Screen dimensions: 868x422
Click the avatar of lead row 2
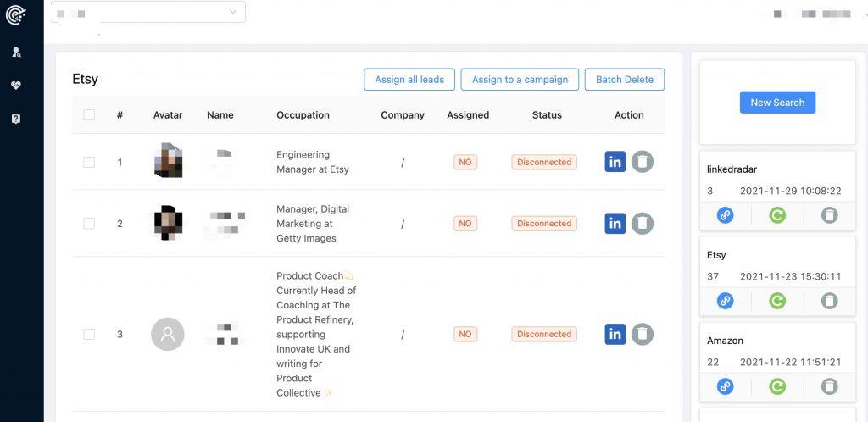tap(168, 223)
